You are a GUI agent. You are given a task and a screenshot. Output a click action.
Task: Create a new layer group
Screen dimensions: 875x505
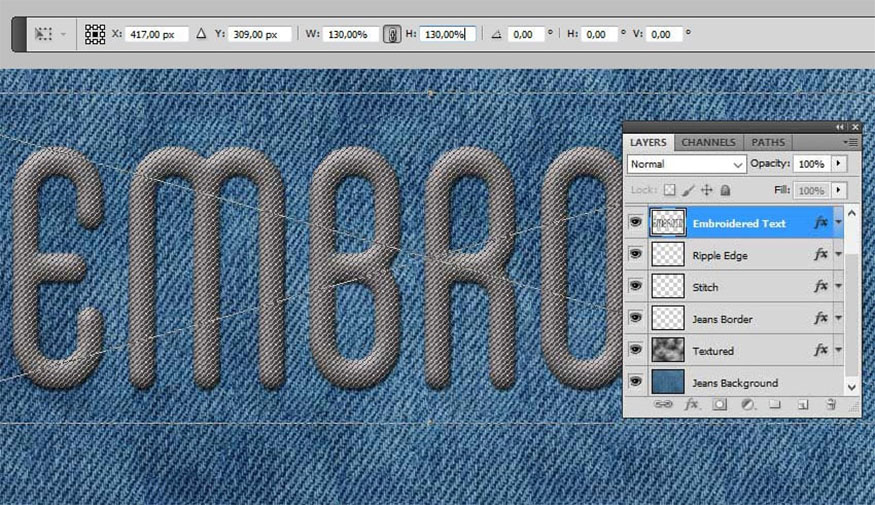coord(775,405)
